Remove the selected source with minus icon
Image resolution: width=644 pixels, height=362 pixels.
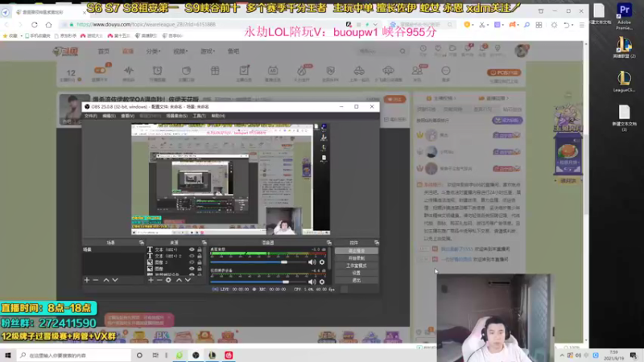coord(159,280)
